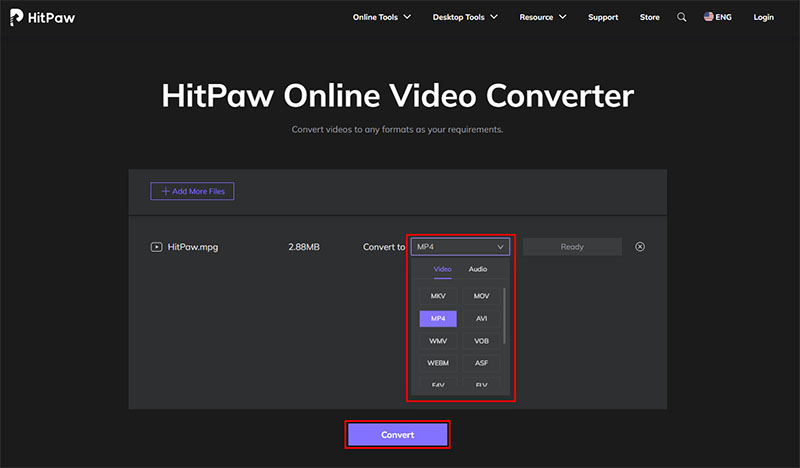800x468 pixels.
Task: Click Add More Files button
Action: 192,191
